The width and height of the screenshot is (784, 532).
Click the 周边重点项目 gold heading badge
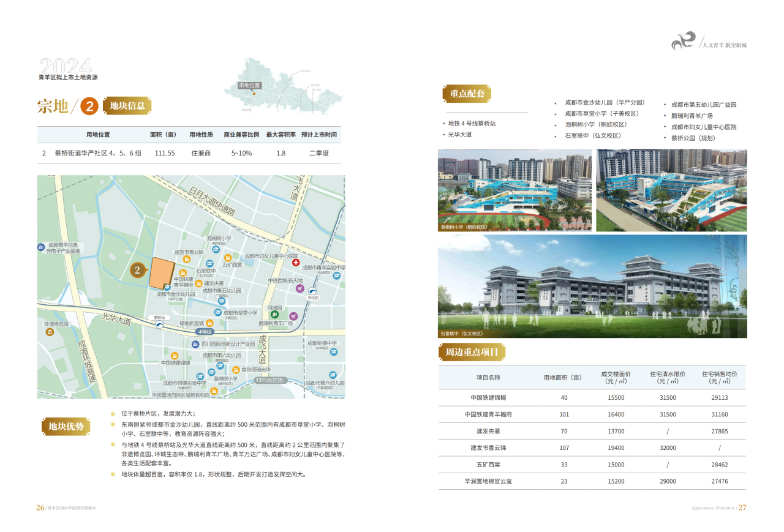472,352
